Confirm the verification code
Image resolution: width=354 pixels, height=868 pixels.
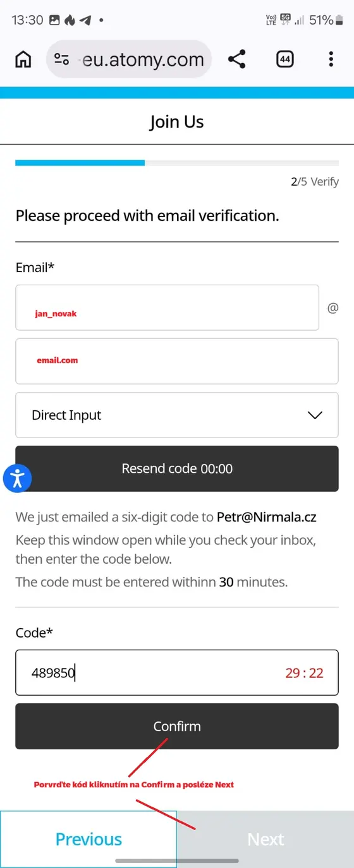tap(177, 727)
